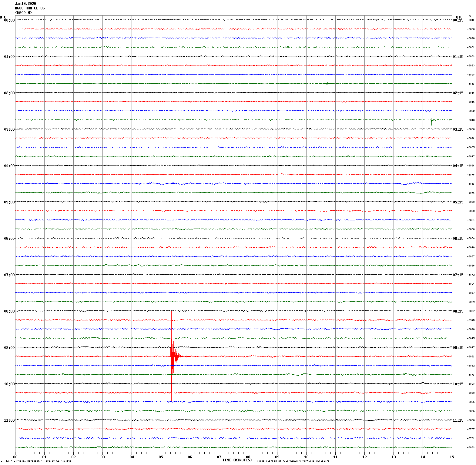This screenshot has height=465, width=476.
Task: Select the 03:15 right time label
Action: coord(458,129)
